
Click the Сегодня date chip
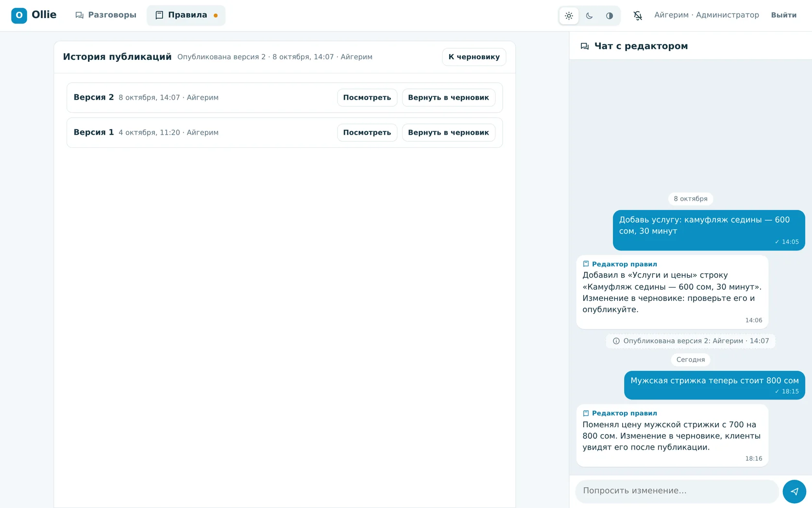691,360
